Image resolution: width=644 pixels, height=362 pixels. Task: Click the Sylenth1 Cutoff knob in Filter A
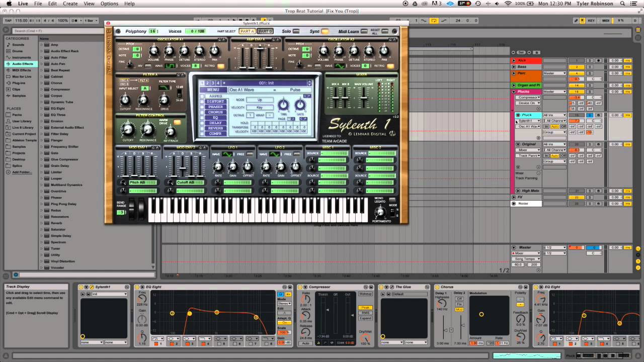[x=125, y=100]
